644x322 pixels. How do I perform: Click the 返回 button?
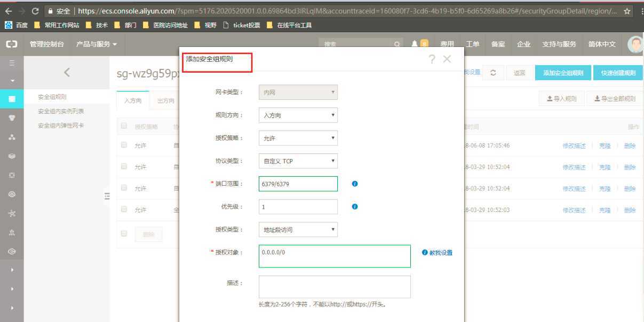(519, 73)
